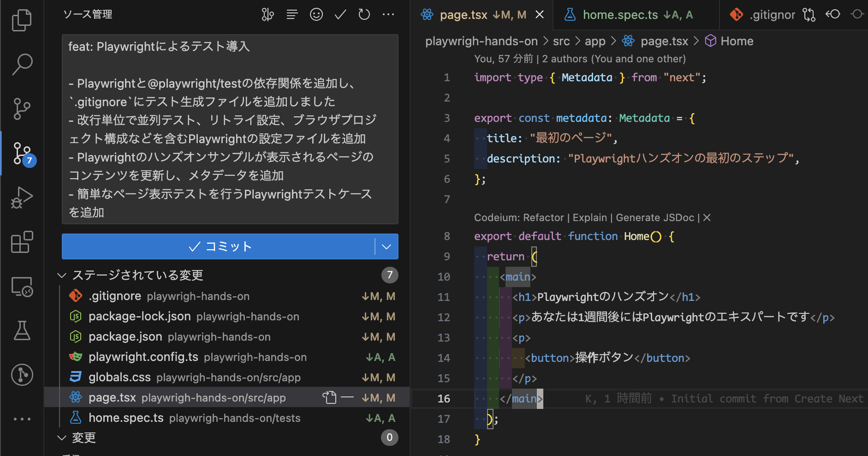The width and height of the screenshot is (868, 456).
Task: Refresh the source control view
Action: point(364,14)
